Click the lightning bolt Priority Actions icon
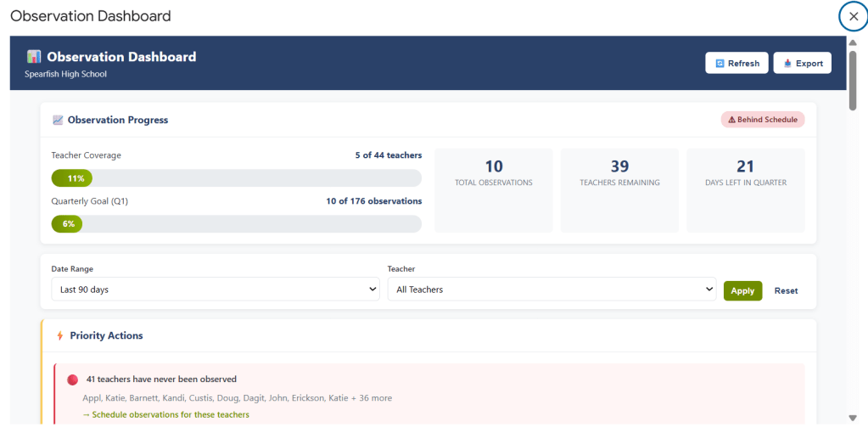The width and height of the screenshot is (868, 433). point(59,336)
